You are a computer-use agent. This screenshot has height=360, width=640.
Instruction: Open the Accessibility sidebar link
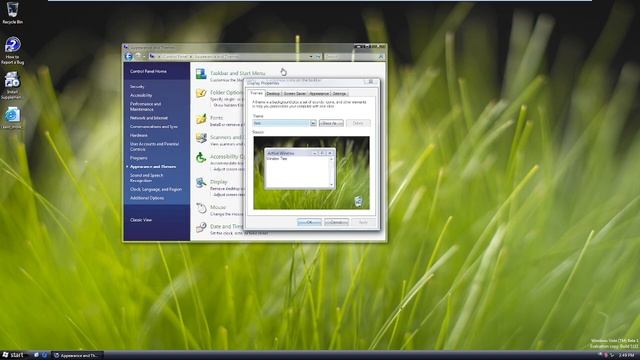[x=141, y=95]
